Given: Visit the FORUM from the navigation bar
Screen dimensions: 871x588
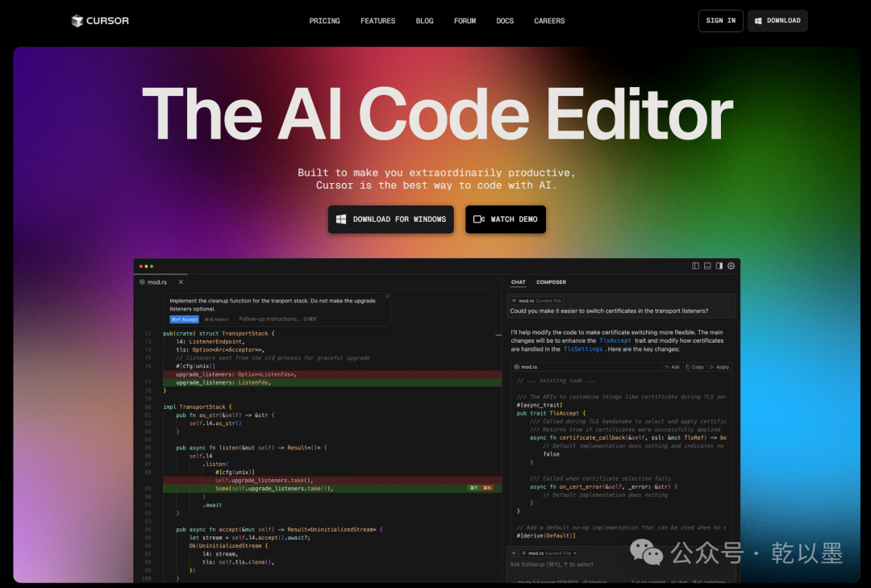Looking at the screenshot, I should [x=465, y=20].
